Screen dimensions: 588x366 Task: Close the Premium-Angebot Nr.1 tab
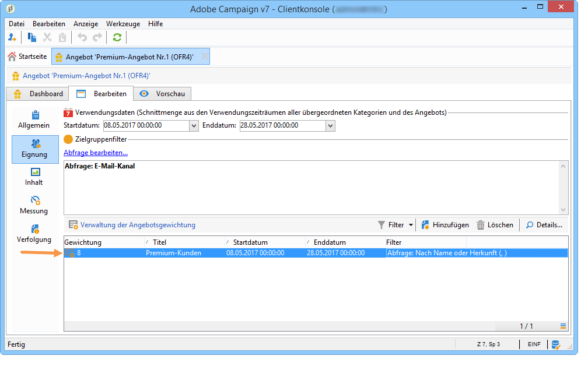tap(204, 57)
